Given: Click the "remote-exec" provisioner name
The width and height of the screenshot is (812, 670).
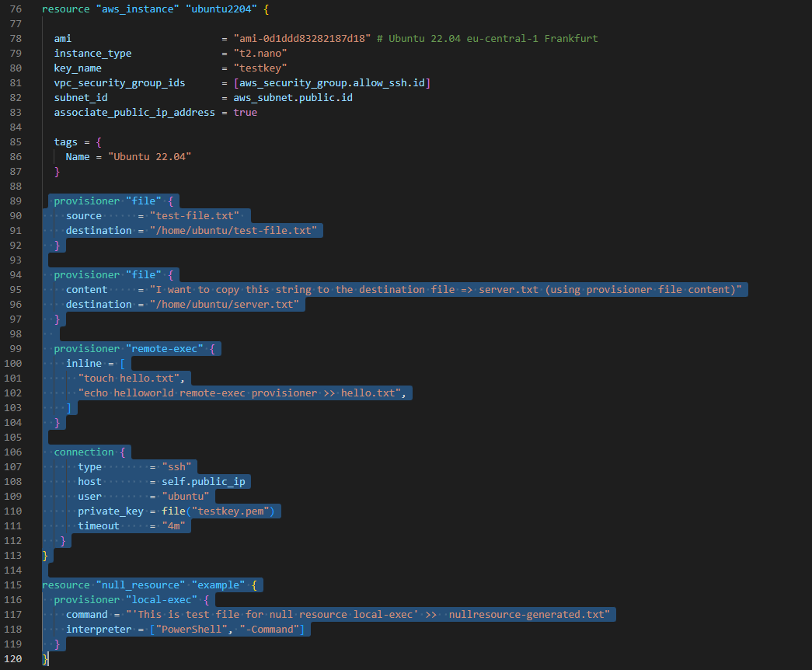Looking at the screenshot, I should [x=165, y=349].
